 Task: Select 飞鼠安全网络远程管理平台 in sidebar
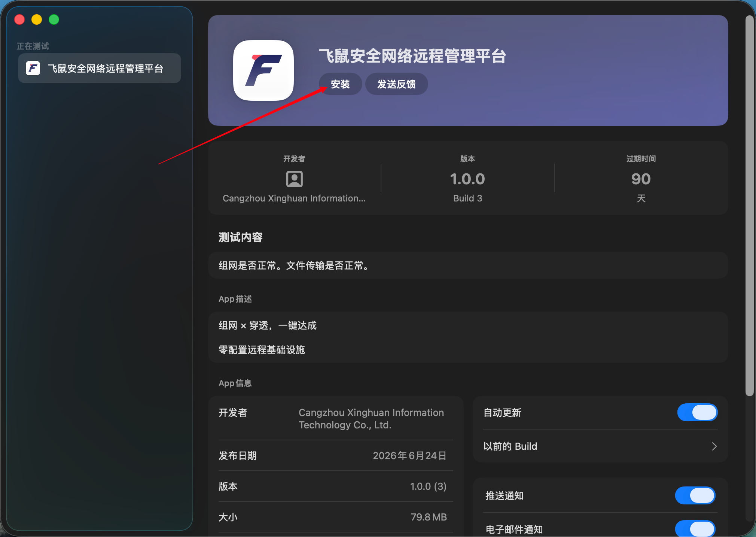[x=100, y=68]
